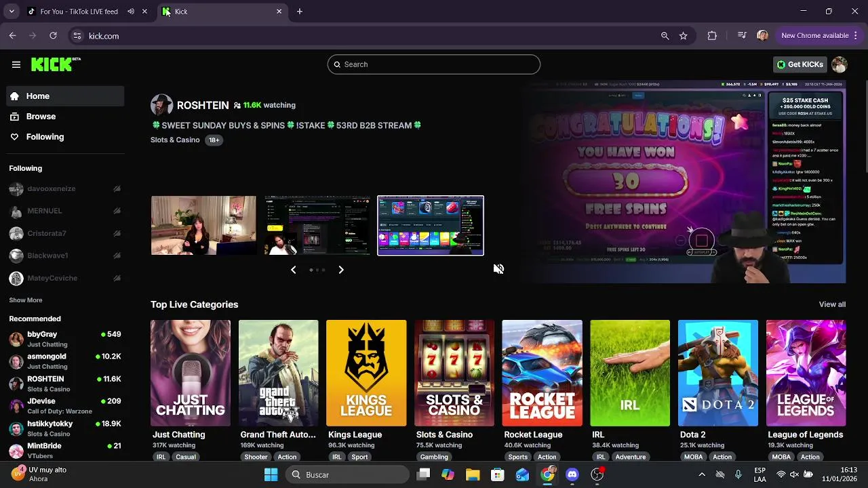Open Browse in sidebar
Image resolution: width=868 pixels, height=488 pixels.
pyautogui.click(x=65, y=117)
